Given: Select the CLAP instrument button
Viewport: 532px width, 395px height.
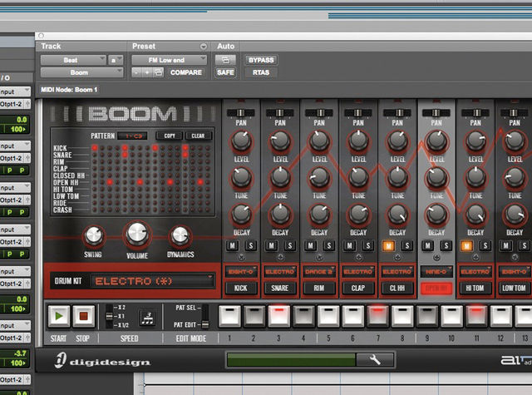Looking at the screenshot, I should pos(358,288).
